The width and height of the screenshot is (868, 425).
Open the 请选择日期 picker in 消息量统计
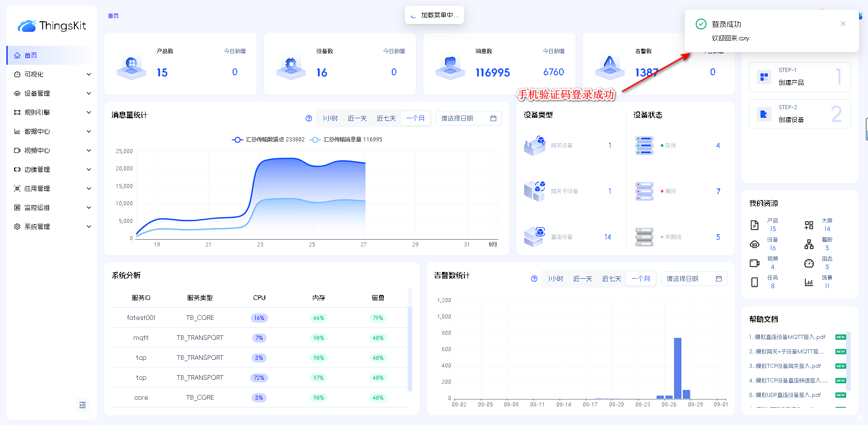point(468,118)
